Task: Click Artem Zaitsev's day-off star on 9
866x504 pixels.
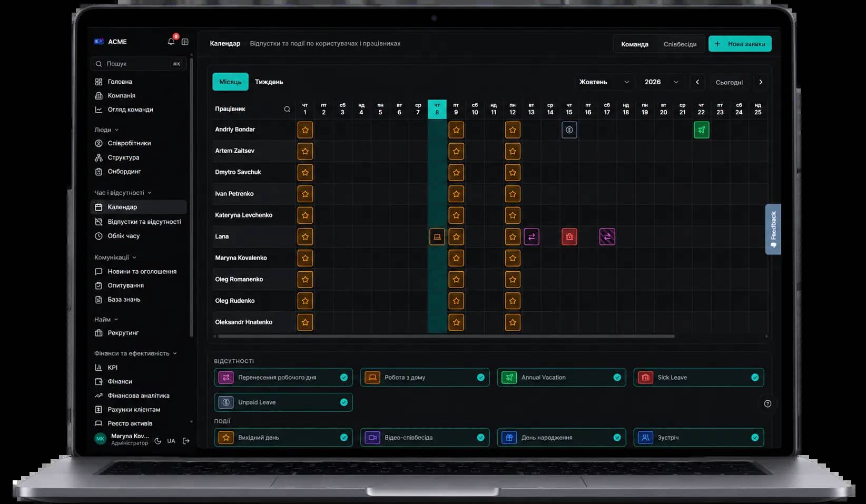Action: (x=456, y=151)
